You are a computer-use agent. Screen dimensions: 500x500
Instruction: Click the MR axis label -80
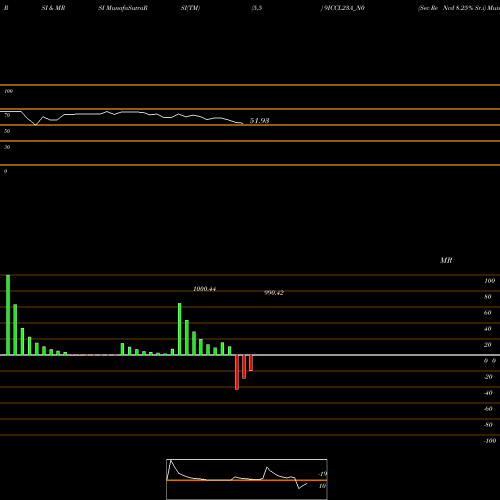pyautogui.click(x=488, y=425)
